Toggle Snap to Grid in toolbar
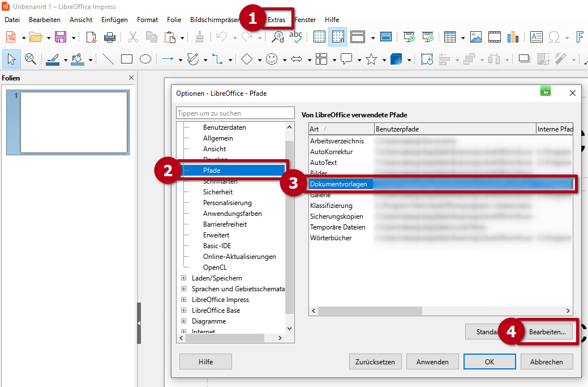Image resolution: width=588 pixels, height=387 pixels. [x=338, y=37]
